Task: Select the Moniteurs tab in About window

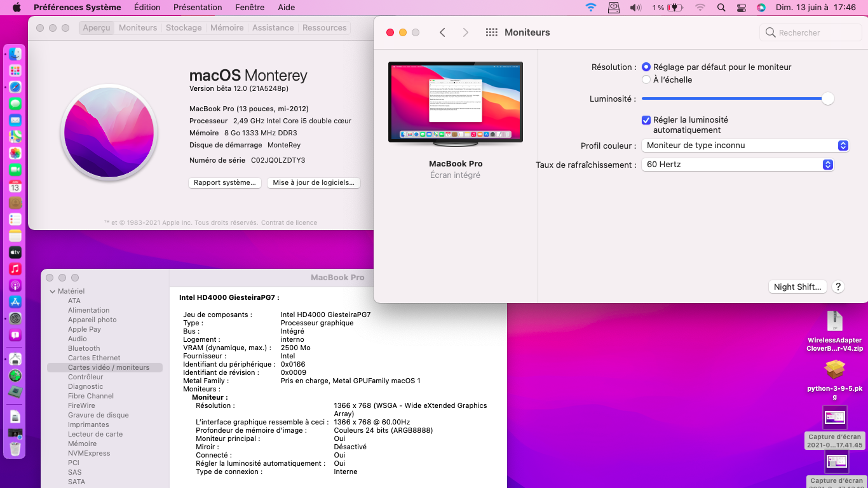Action: pyautogui.click(x=138, y=28)
